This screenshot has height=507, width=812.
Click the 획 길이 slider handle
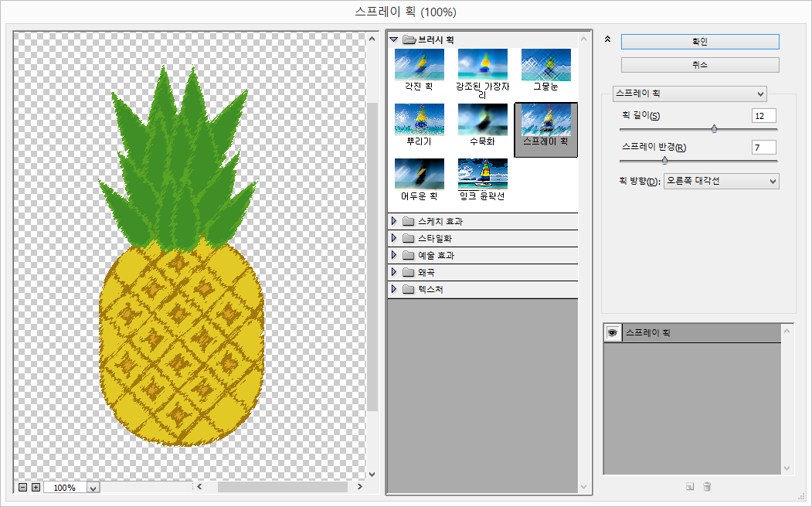click(x=714, y=129)
